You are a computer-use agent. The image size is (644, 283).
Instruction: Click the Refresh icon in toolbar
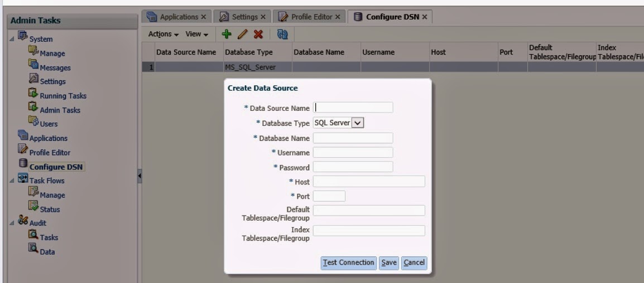click(282, 34)
